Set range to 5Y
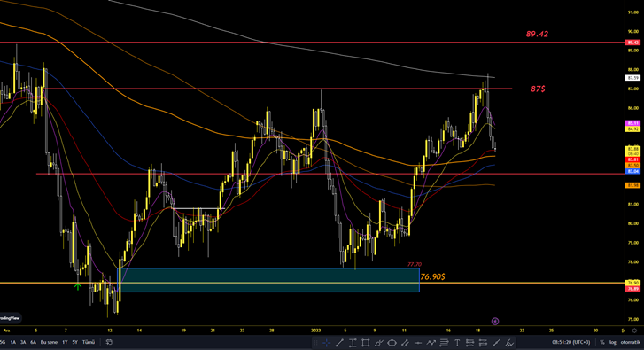Screen dimensions: 644x350 (x=74, y=342)
